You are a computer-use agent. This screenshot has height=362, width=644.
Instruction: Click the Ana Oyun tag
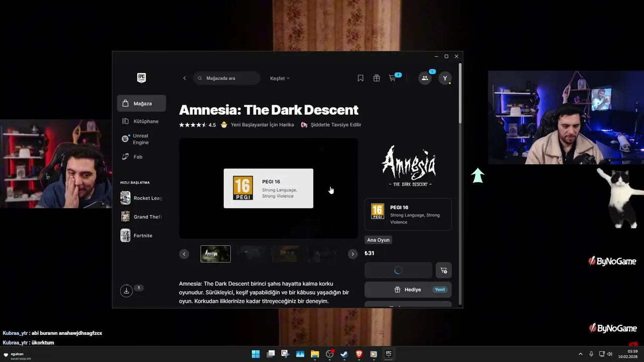coord(378,240)
